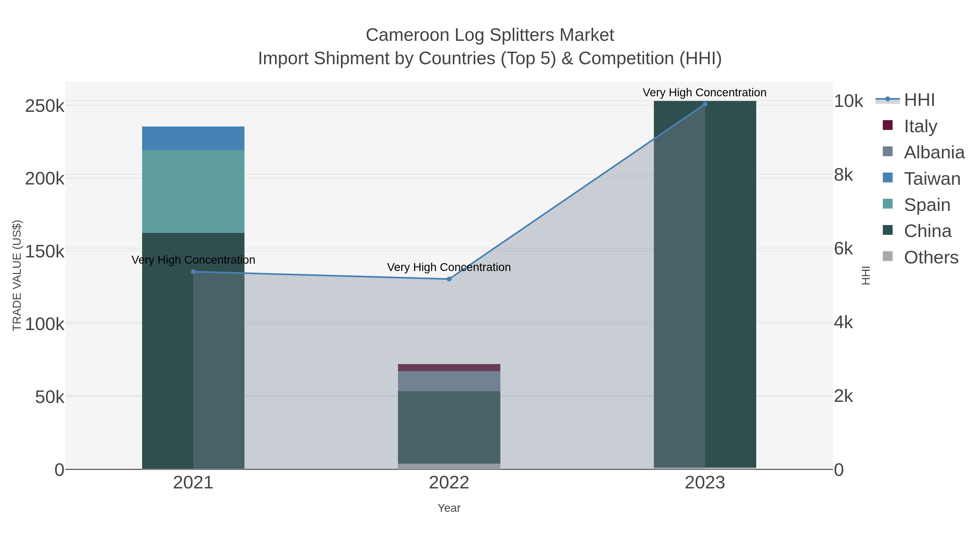Click the 200k trade value tick

[45, 179]
